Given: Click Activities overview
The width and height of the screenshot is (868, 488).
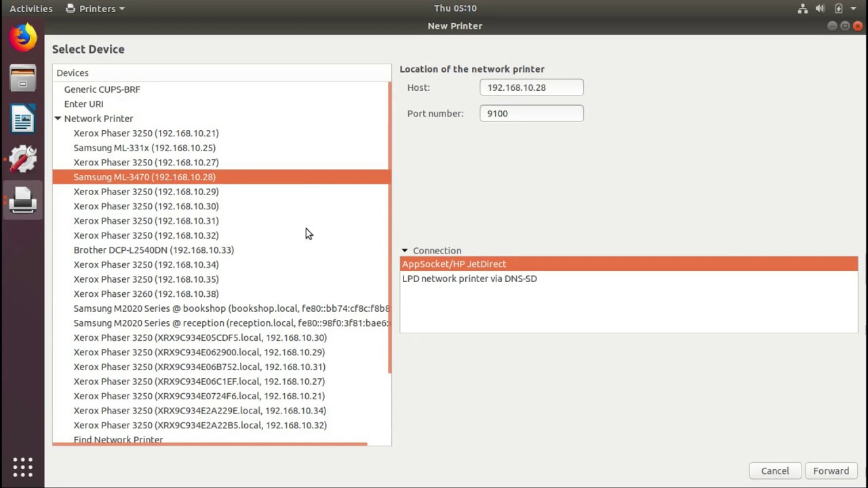Looking at the screenshot, I should pyautogui.click(x=31, y=9).
